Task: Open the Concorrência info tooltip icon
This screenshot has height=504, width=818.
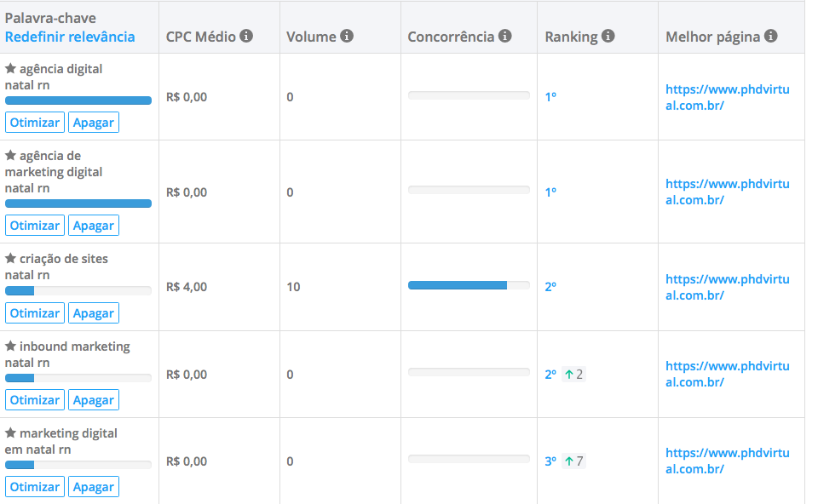Action: point(505,36)
